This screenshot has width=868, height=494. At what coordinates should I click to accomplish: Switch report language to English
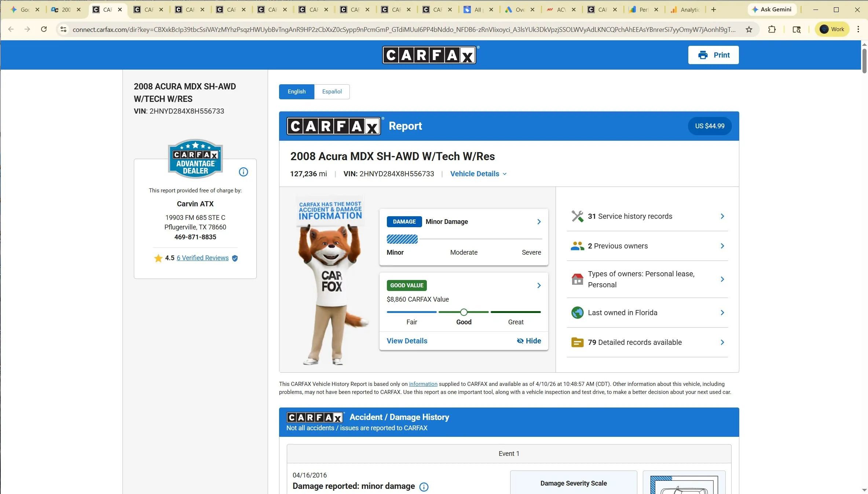[x=297, y=92]
